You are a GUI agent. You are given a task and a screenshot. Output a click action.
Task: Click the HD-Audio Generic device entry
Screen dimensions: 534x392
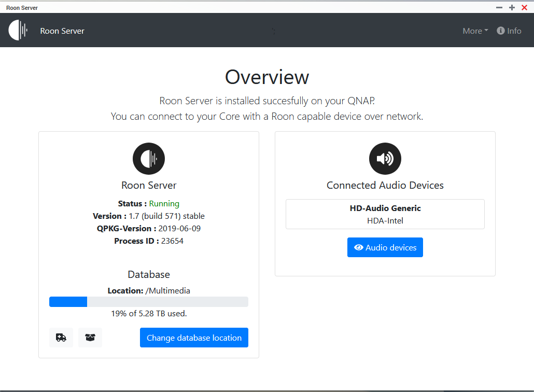[x=385, y=214]
